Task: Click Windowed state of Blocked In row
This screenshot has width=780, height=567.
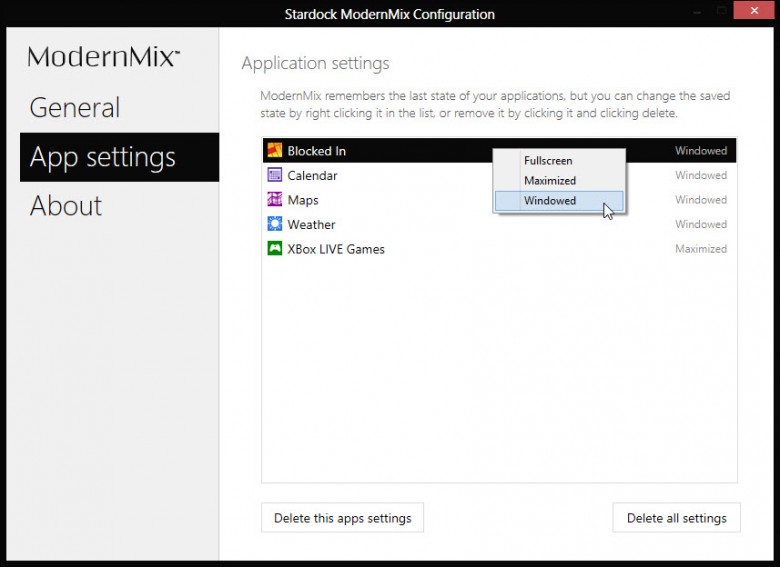Action: pyautogui.click(x=701, y=151)
